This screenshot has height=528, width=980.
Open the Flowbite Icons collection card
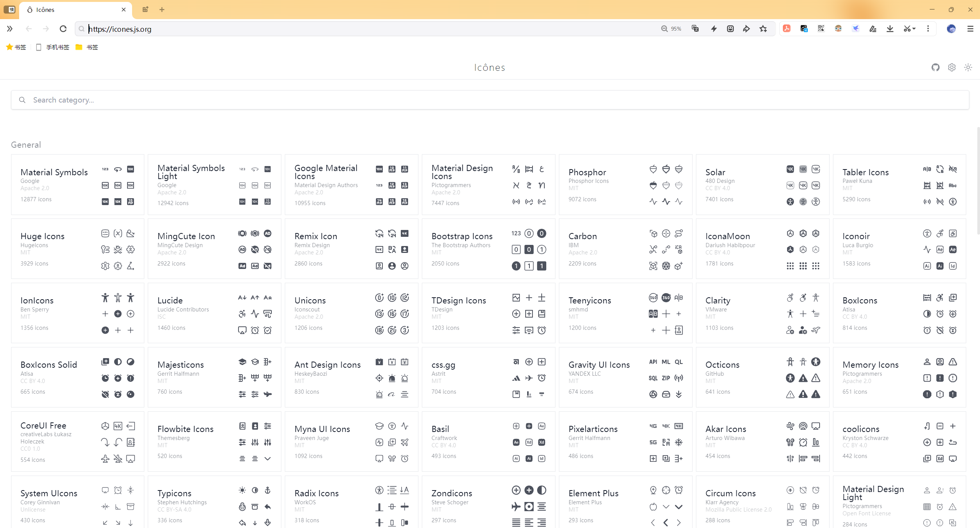point(214,442)
